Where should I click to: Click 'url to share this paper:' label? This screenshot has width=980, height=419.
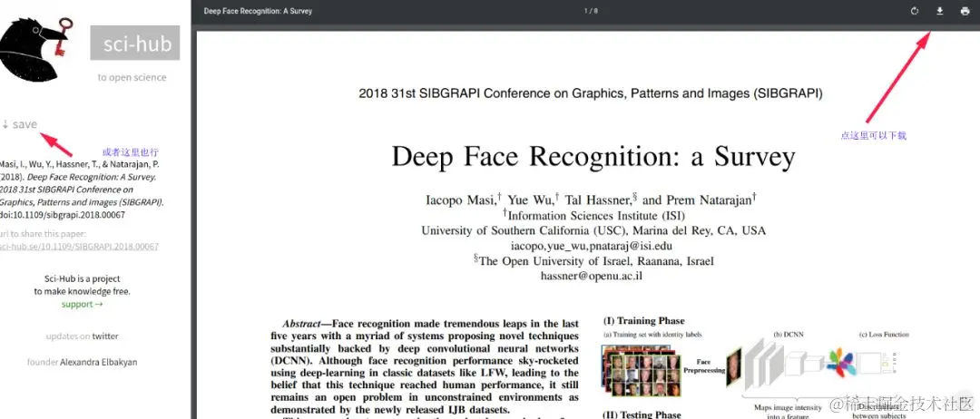coord(44,234)
